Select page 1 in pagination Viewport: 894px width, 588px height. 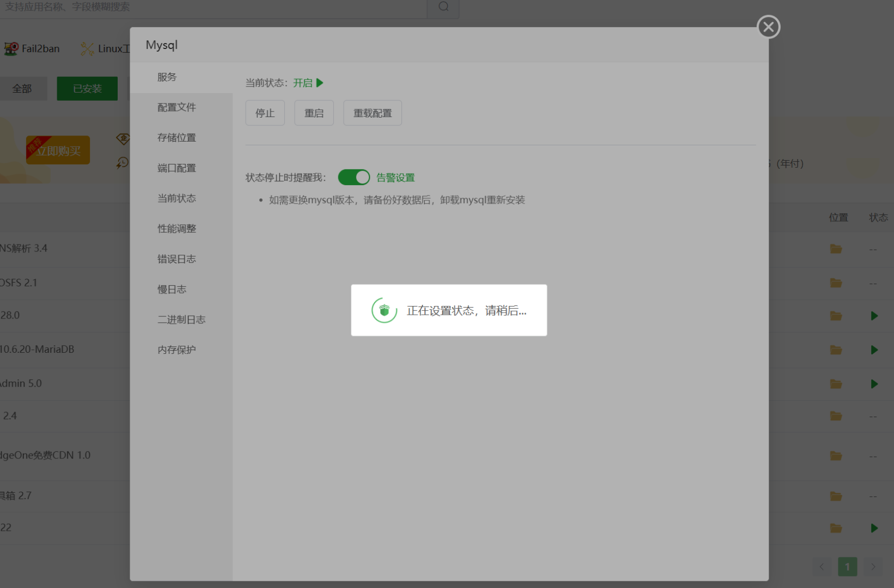tap(847, 567)
